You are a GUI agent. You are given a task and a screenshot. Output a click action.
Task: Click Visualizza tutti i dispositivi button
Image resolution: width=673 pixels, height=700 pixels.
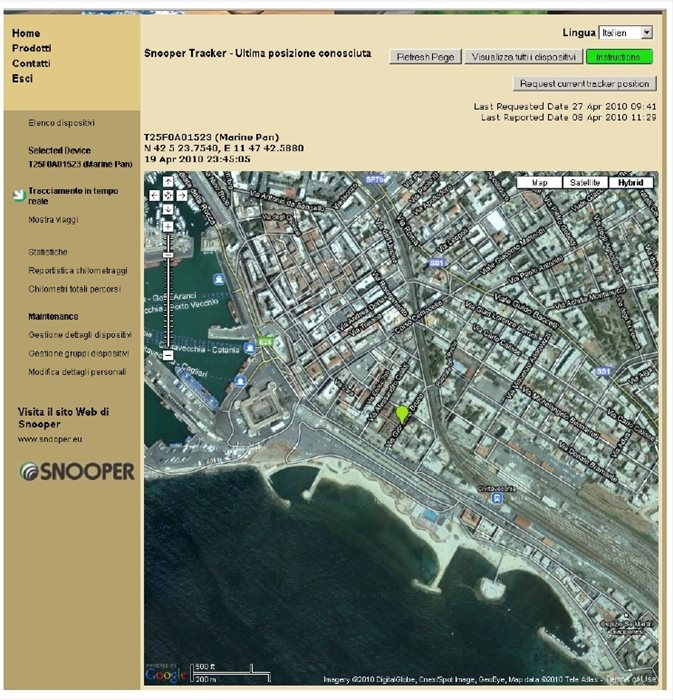tap(523, 57)
